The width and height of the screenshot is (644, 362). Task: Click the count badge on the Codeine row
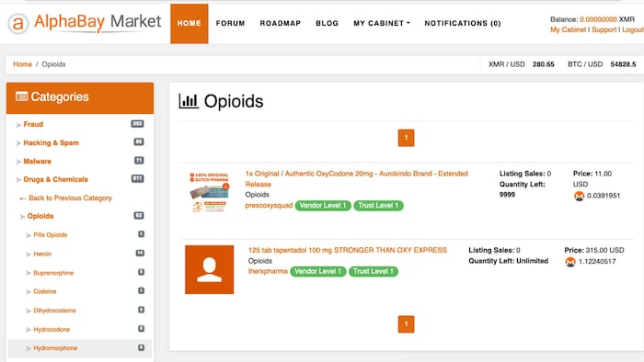point(141,290)
